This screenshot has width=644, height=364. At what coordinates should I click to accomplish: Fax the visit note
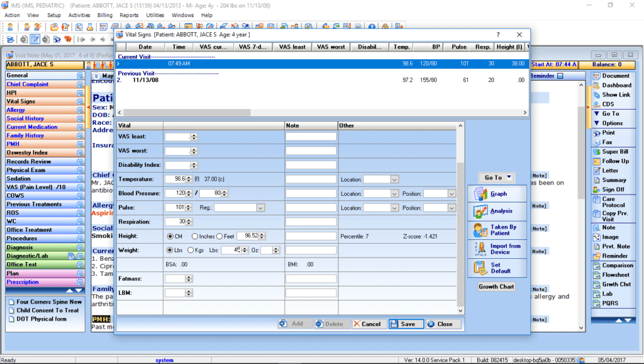tap(613, 142)
